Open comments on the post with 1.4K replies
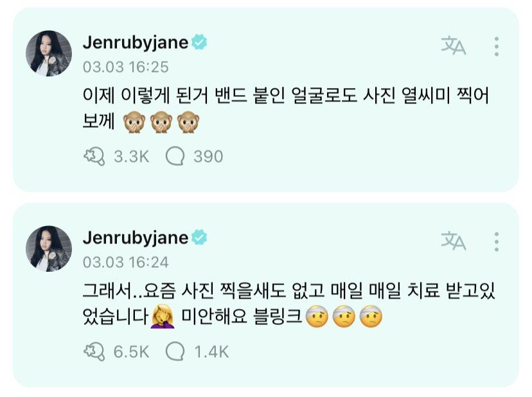Viewport: 532px width, 397px height. point(175,351)
